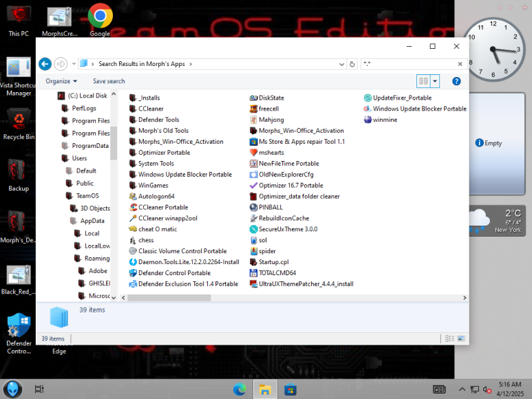Image resolution: width=532 pixels, height=399 pixels.
Task: Open the Recycle Bin desktop icon
Action: (19, 124)
